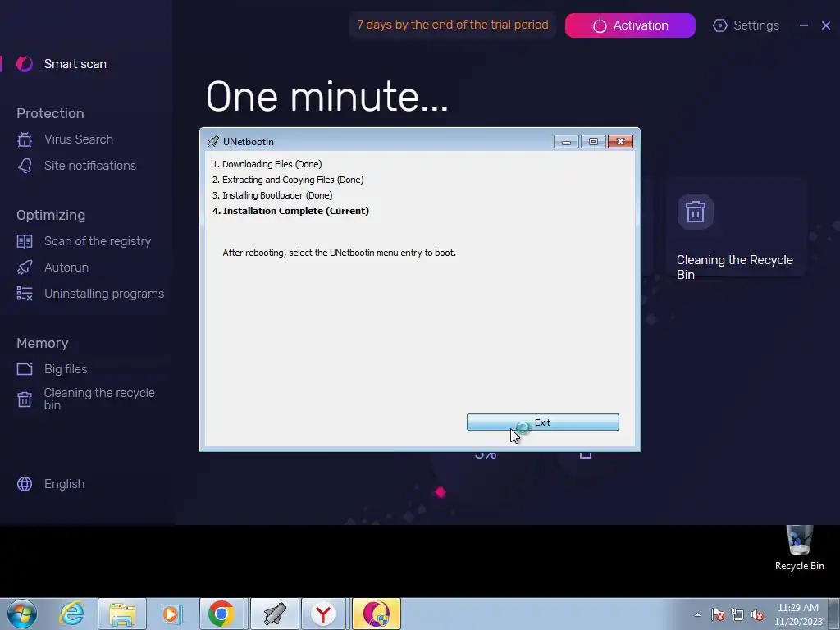Close the antivirus main window
The height and width of the screenshot is (630, 840).
[825, 25]
